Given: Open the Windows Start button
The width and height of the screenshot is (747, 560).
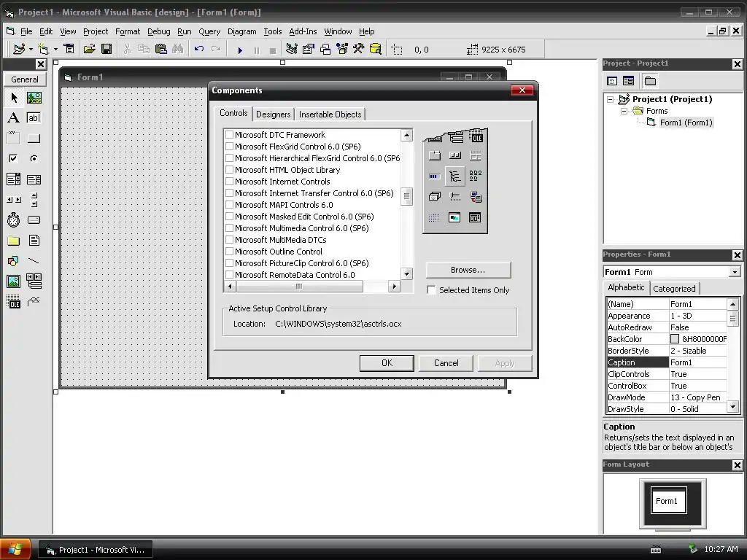Looking at the screenshot, I should tap(15, 549).
